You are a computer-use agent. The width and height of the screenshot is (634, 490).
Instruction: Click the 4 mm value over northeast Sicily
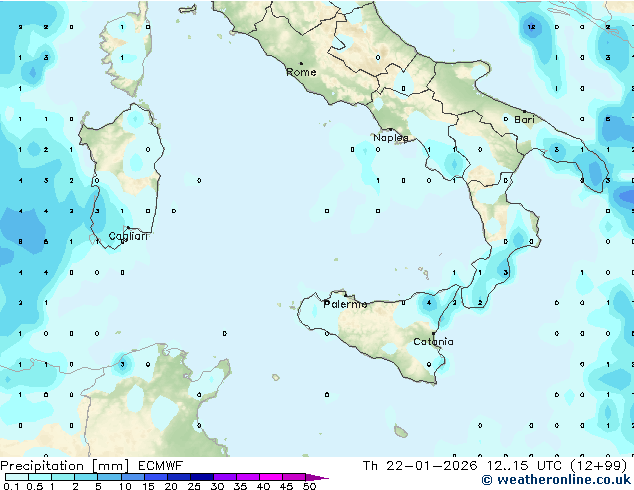[x=429, y=303]
